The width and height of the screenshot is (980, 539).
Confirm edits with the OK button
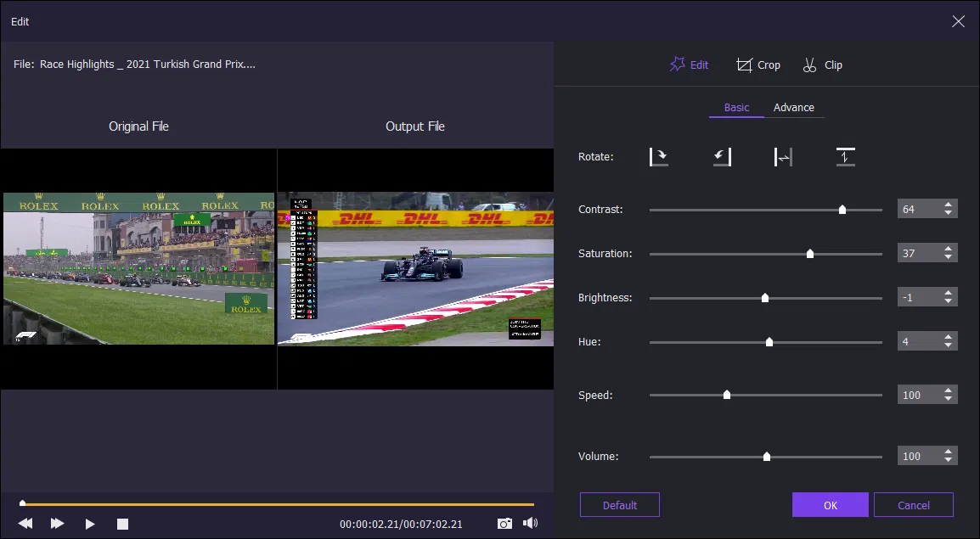(x=830, y=505)
